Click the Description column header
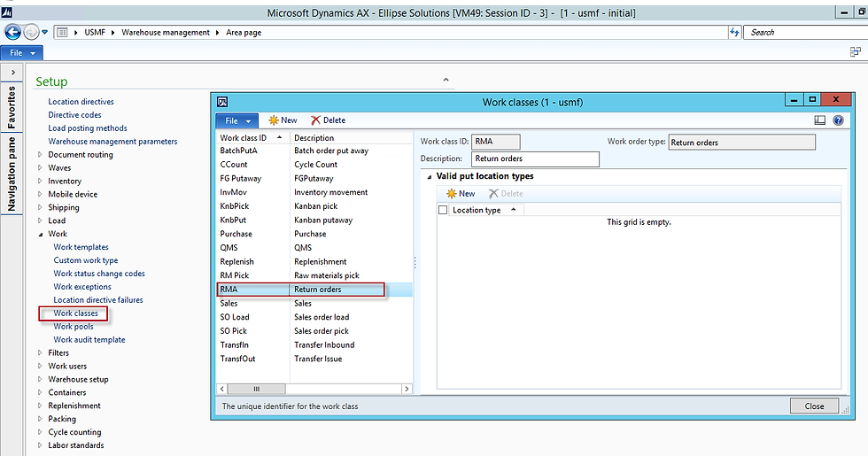868x456 pixels. [352, 138]
